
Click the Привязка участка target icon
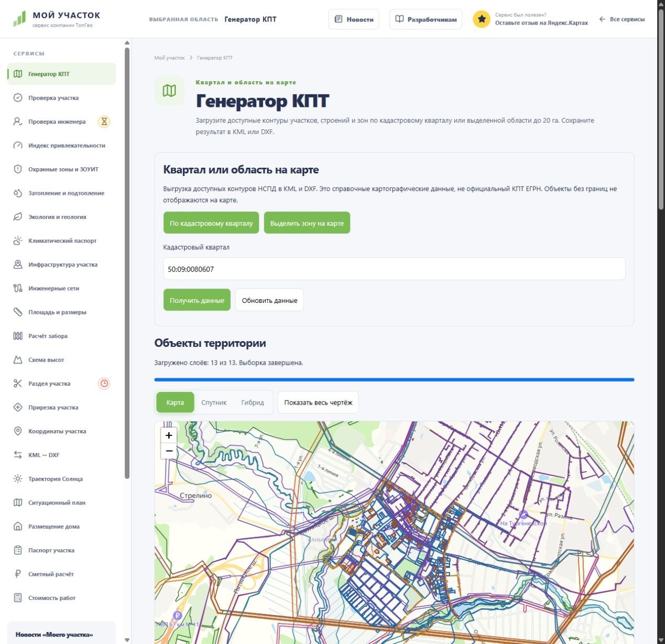[x=18, y=407]
